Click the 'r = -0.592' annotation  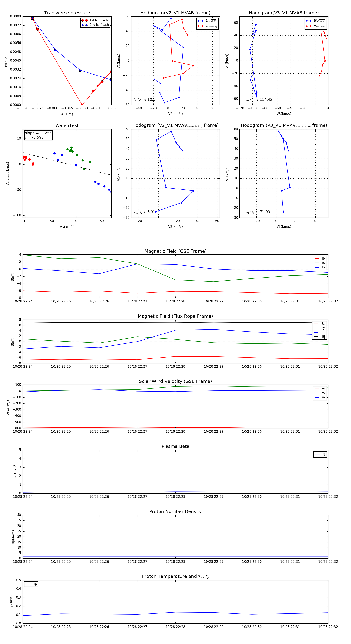(x=35, y=137)
